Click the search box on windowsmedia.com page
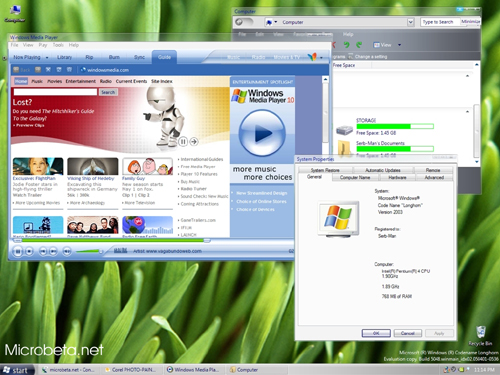 [x=55, y=92]
